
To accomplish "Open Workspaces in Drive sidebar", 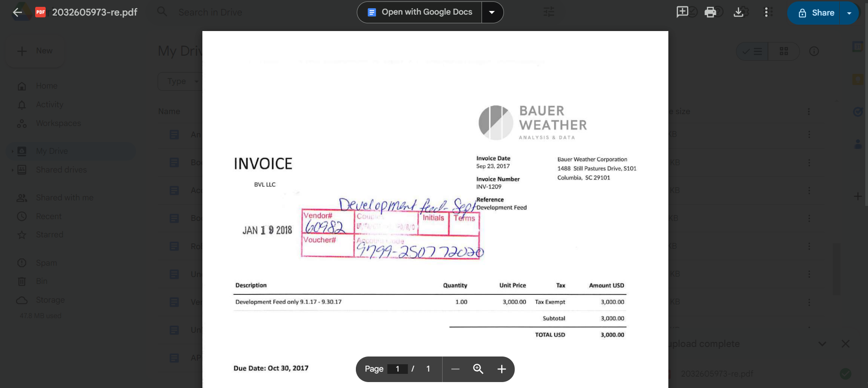I will 58,123.
